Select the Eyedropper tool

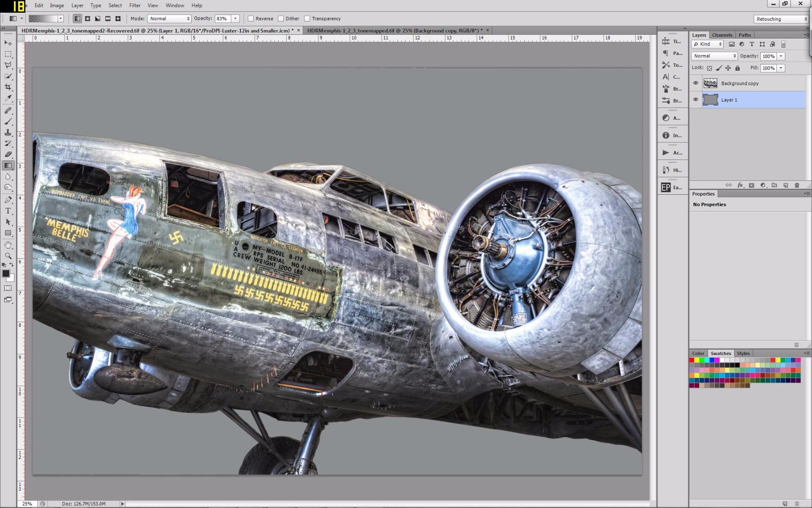8,98
